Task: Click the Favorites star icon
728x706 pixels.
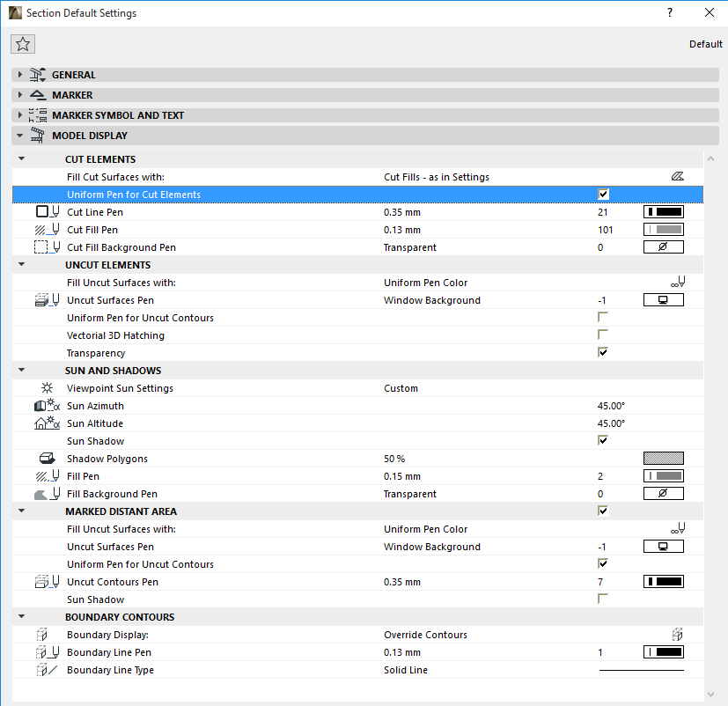Action: coord(23,44)
